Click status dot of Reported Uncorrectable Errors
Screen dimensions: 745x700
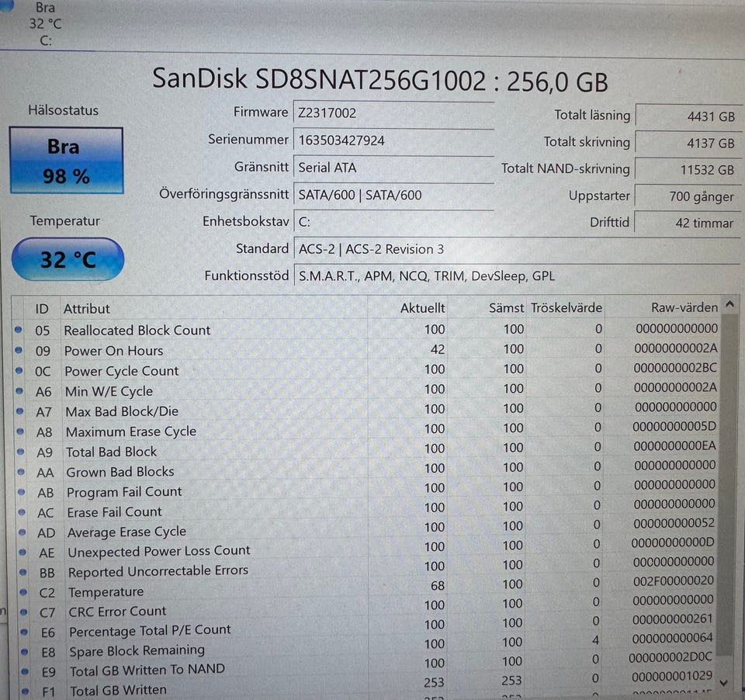click(23, 572)
